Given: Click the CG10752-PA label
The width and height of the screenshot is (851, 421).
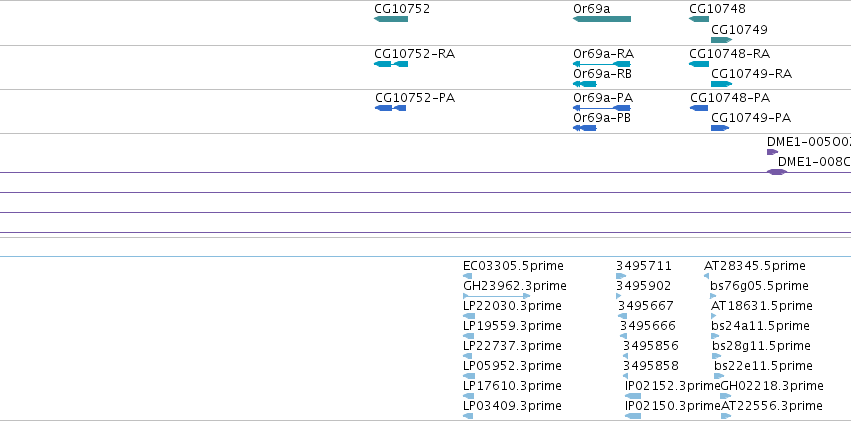Looking at the screenshot, I should point(415,98).
